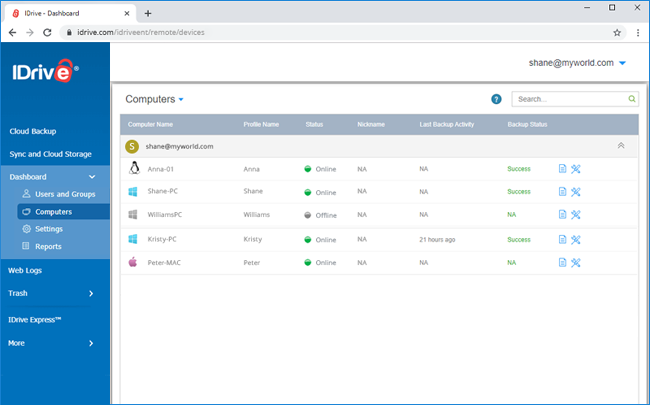Screen dimensions: 650x405
Task: Expand the Trash sidebar section
Action: click(x=91, y=293)
